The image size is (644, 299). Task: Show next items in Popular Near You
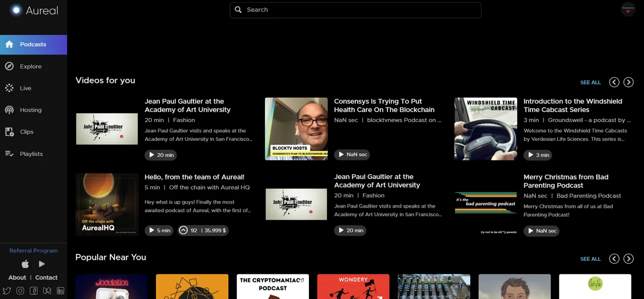(x=628, y=259)
